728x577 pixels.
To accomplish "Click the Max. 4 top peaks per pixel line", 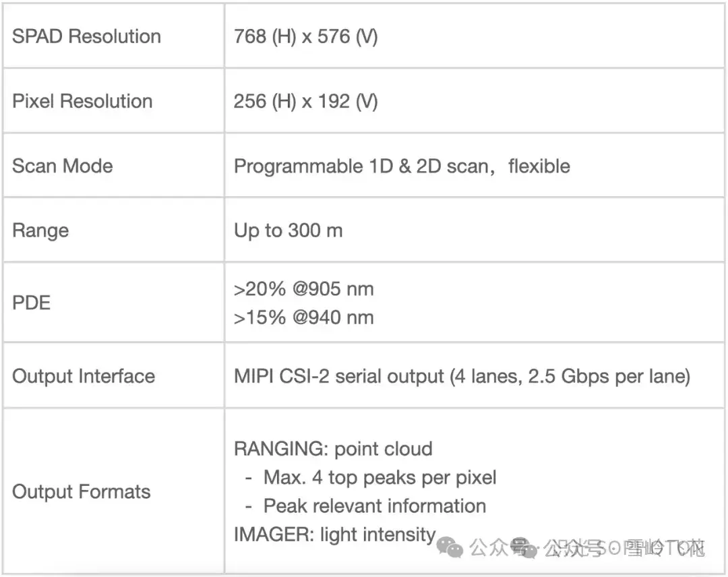I will click(x=380, y=477).
